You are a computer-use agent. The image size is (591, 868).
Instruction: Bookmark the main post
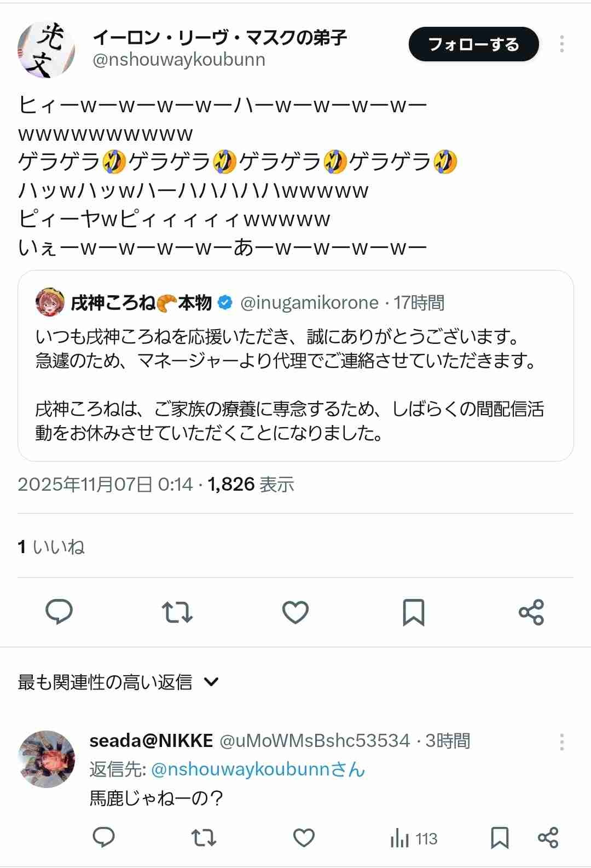pyautogui.click(x=414, y=612)
